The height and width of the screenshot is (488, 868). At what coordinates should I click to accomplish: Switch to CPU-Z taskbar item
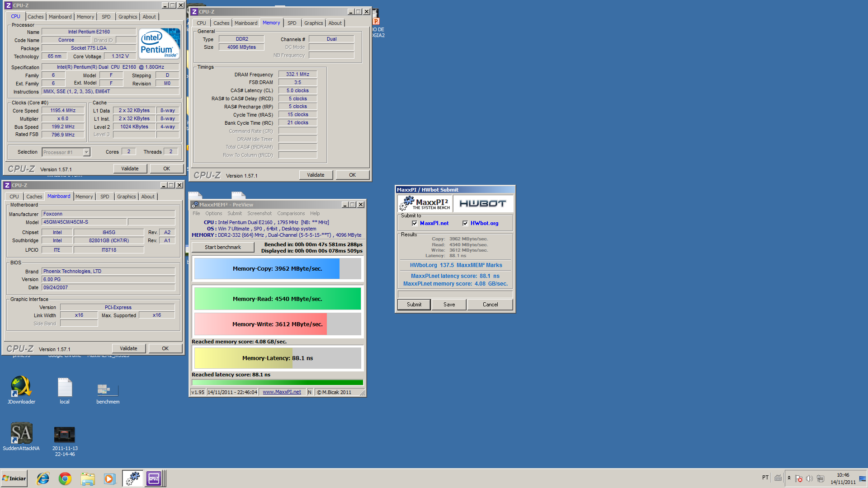coord(154,479)
